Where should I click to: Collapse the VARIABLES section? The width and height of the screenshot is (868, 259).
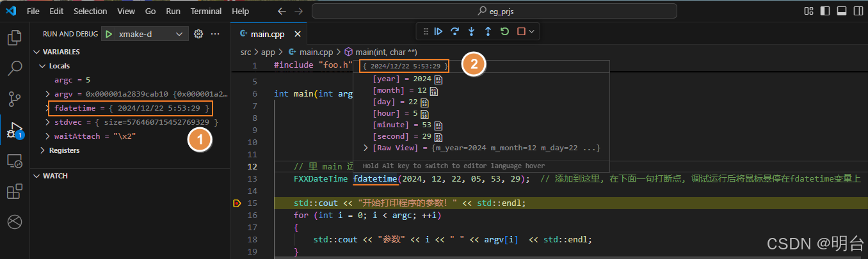click(36, 52)
